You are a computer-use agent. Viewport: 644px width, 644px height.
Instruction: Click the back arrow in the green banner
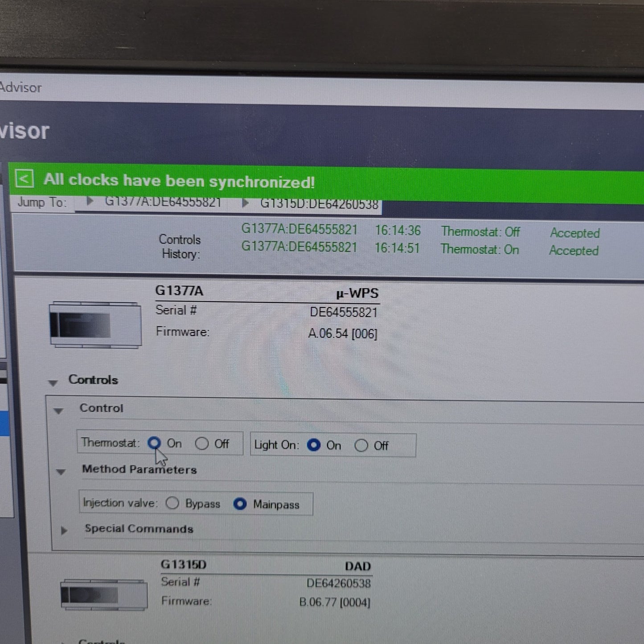pyautogui.click(x=24, y=179)
